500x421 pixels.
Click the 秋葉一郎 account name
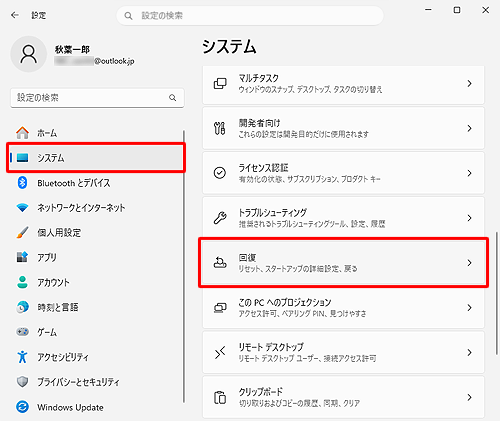[x=72, y=50]
